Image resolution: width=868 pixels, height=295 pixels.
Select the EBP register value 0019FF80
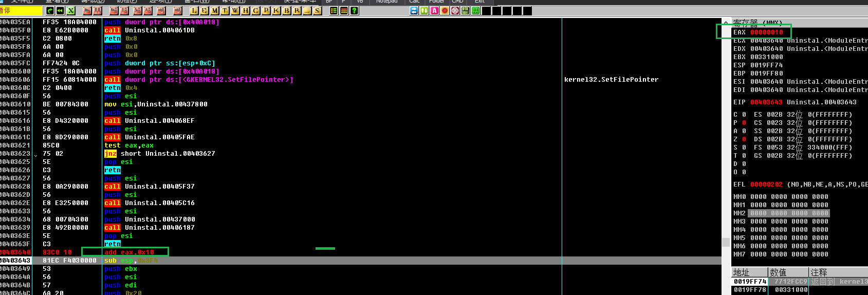coord(767,73)
